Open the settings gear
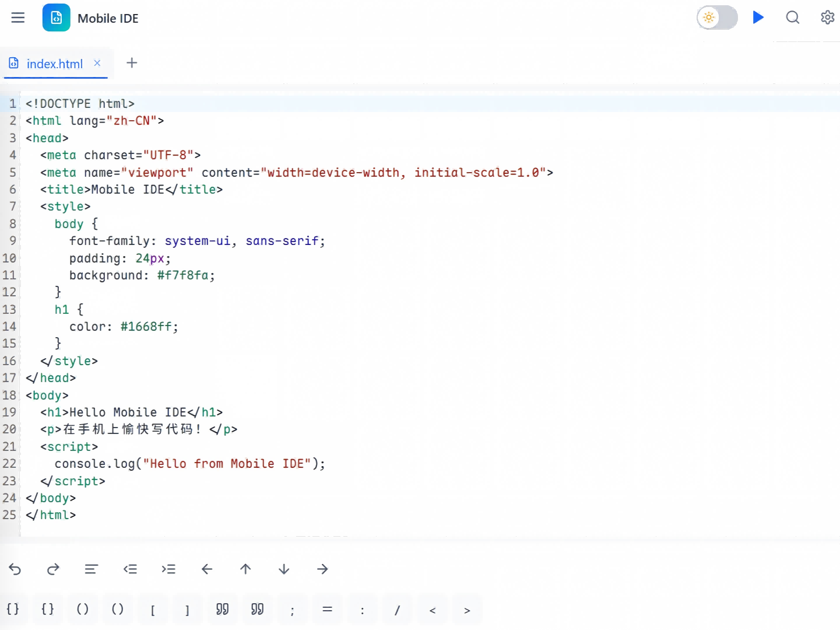The width and height of the screenshot is (840, 630). pyautogui.click(x=828, y=17)
